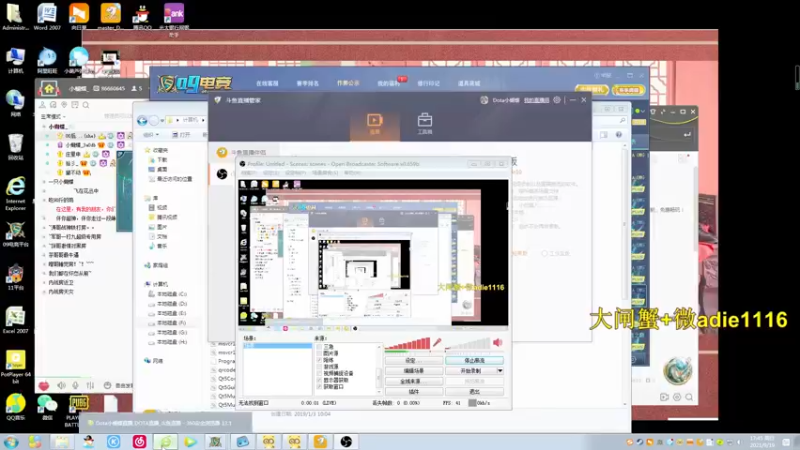Toggle the 游戏源 source checkbox

pyautogui.click(x=319, y=366)
